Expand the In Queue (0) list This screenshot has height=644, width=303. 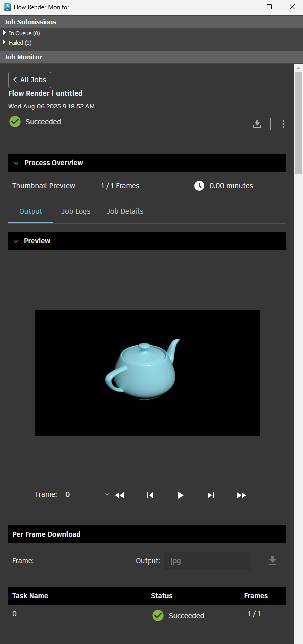4,33
